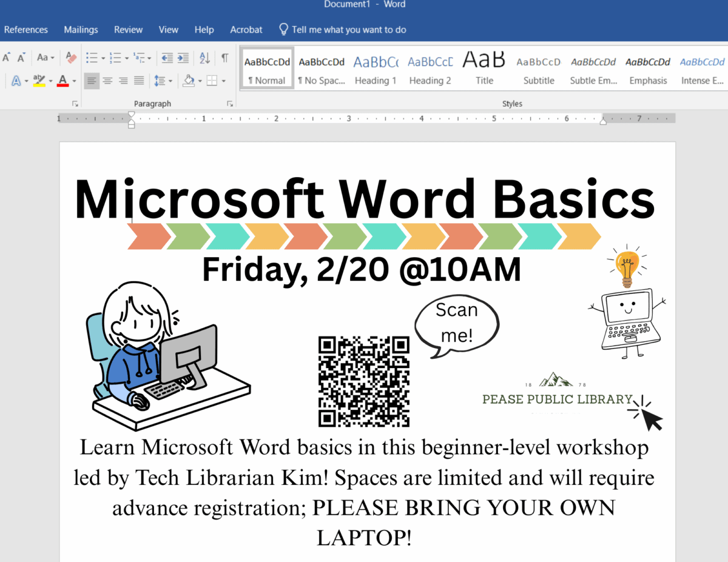
Task: Select the Text Effects icon
Action: click(16, 80)
